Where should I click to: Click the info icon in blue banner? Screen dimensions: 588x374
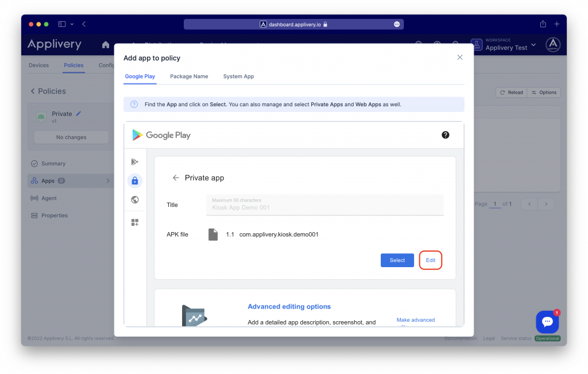134,105
